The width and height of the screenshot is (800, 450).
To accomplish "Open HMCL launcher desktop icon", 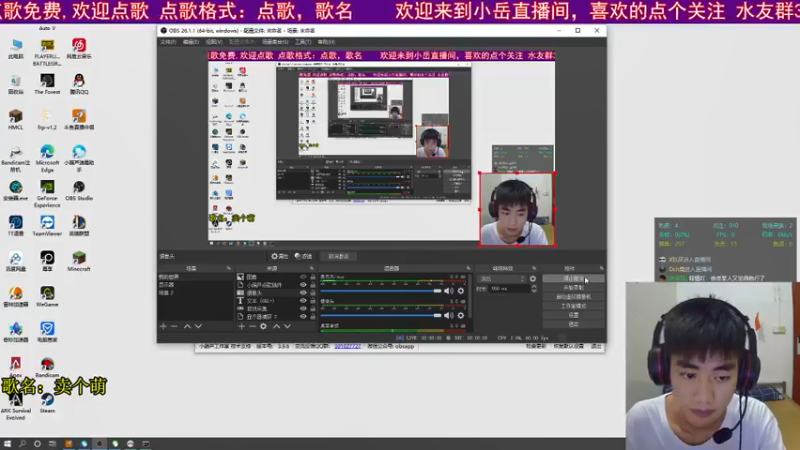I will 15,119.
